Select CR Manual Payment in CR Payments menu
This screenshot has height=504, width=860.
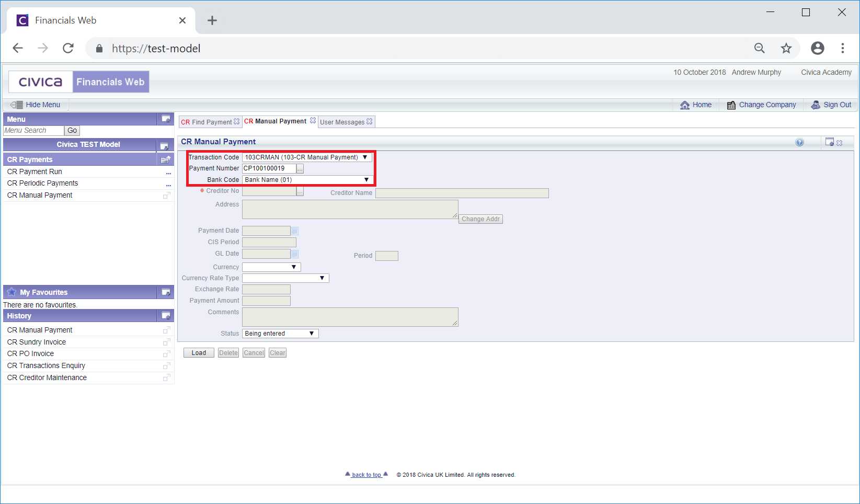pyautogui.click(x=40, y=195)
